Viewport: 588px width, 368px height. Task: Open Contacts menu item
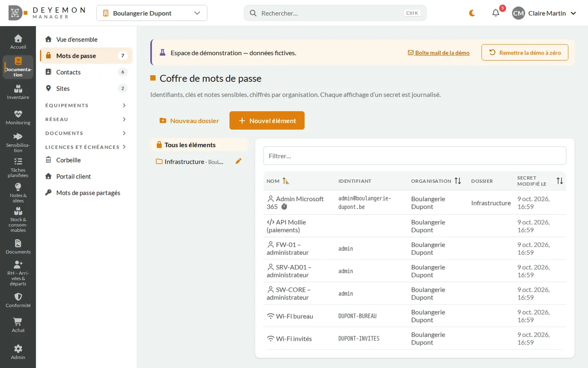tap(86, 72)
